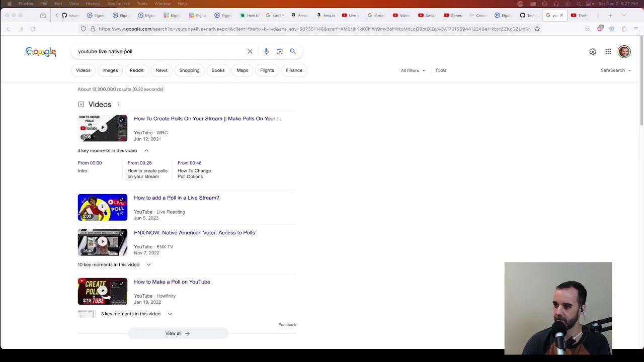644x362 pixels.
Task: Click the View all videos button
Action: (x=178, y=333)
